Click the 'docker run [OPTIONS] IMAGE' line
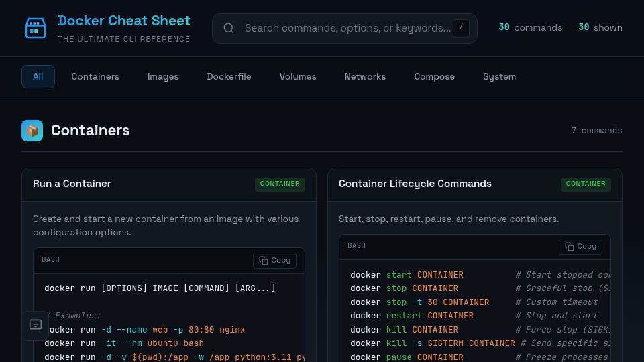The height and width of the screenshot is (362, 644). (160, 288)
